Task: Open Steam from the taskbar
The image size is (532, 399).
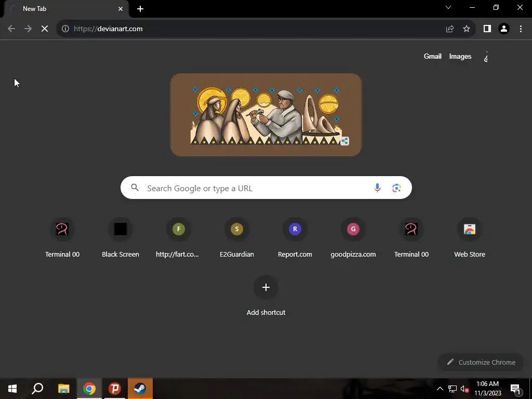Action: point(140,389)
